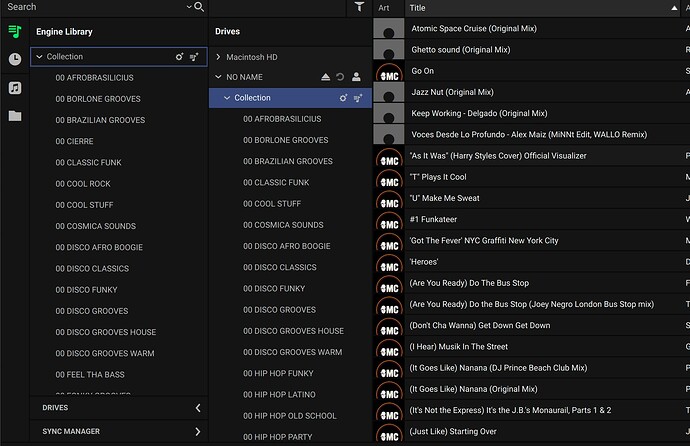Viewport: 690px width, 446px height.
Task: Select It's the J.B.'s Monaurail track
Action: point(510,410)
